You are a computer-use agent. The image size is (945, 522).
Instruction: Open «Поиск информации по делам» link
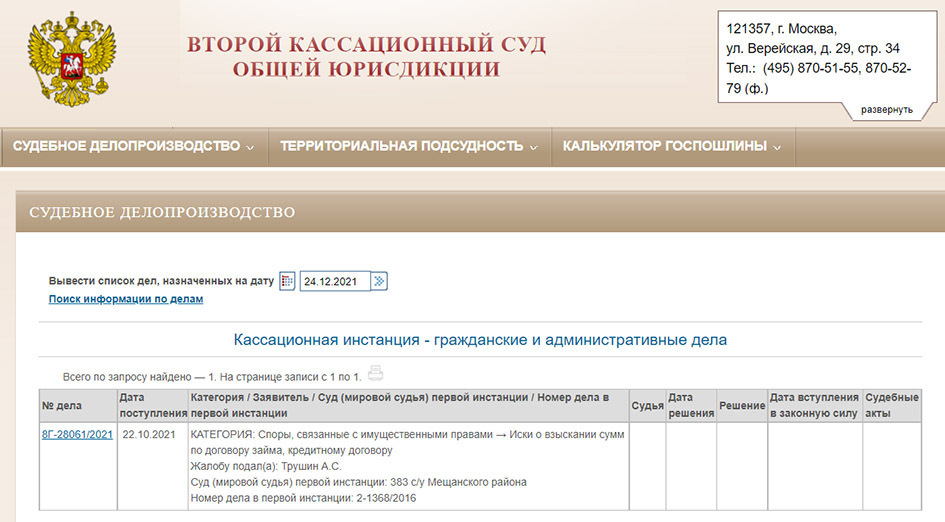coord(126,299)
